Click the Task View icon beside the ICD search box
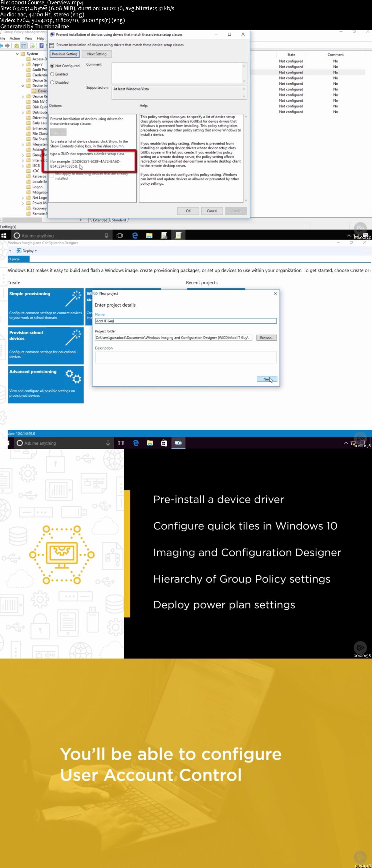The width and height of the screenshot is (372, 868). pos(121,443)
